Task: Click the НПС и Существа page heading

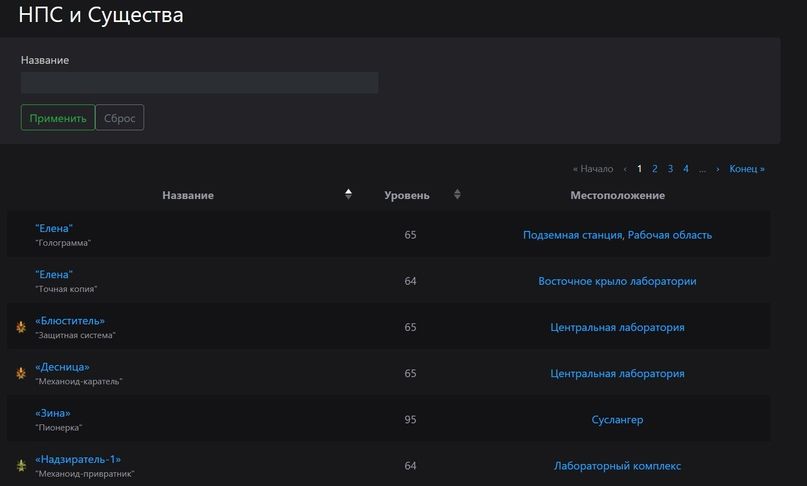Action: 101,15
